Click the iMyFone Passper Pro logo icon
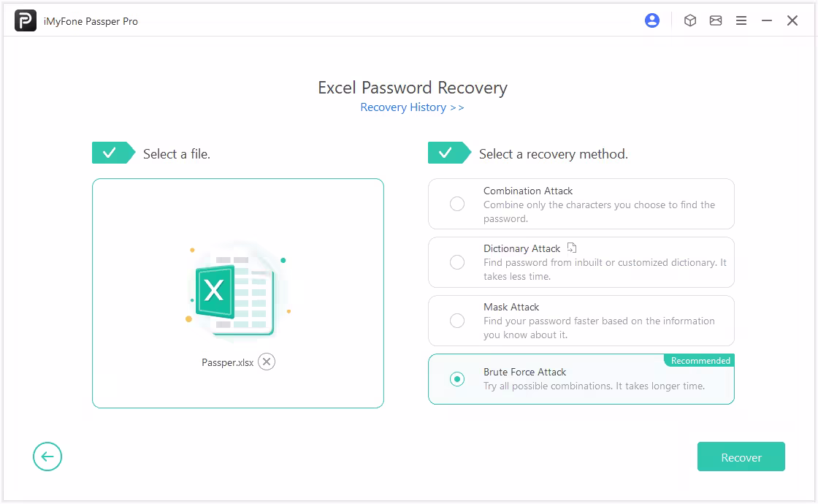818x504 pixels. tap(25, 21)
